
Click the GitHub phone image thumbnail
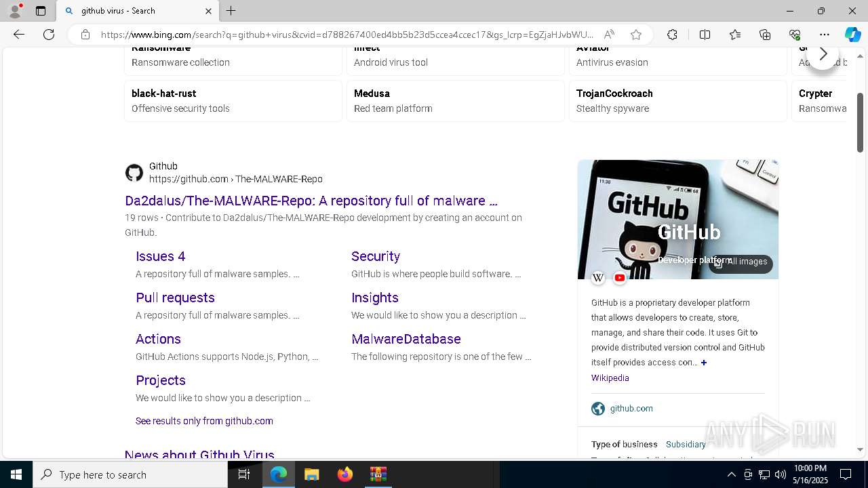pyautogui.click(x=677, y=219)
